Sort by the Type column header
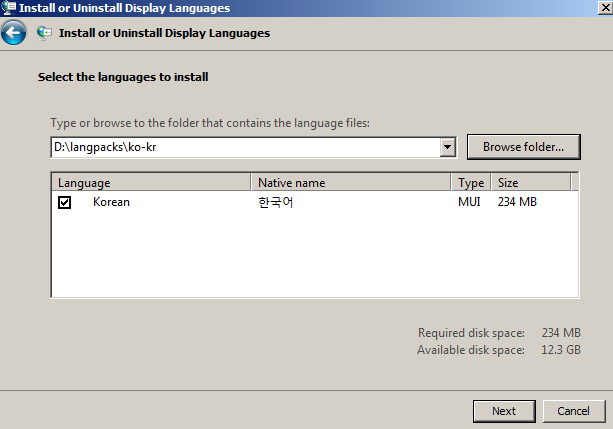Viewport: 613px width, 429px height. (471, 182)
